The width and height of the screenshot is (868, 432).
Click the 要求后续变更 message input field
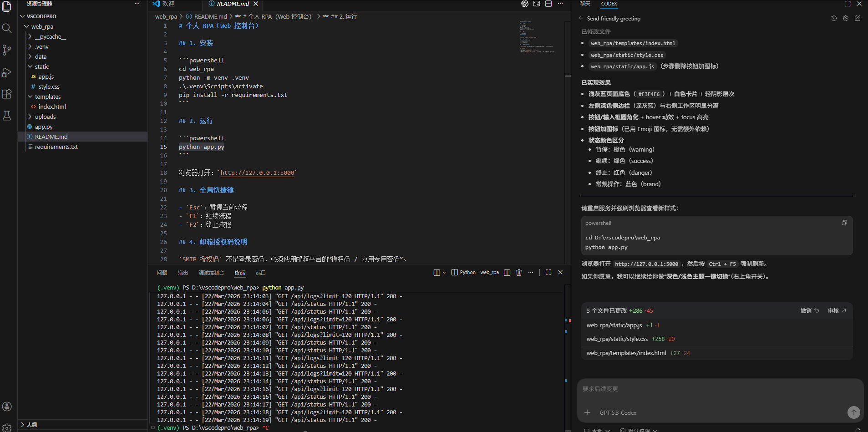pyautogui.click(x=720, y=389)
